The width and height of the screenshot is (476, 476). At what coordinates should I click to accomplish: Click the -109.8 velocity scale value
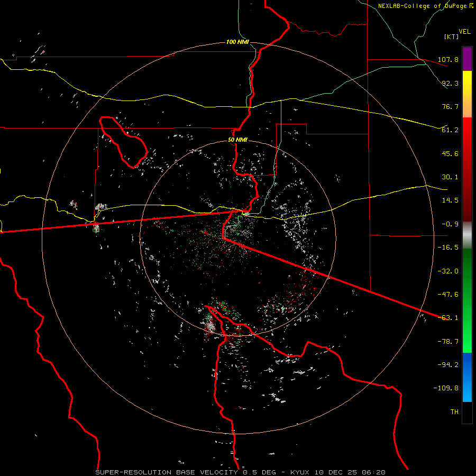446,388
